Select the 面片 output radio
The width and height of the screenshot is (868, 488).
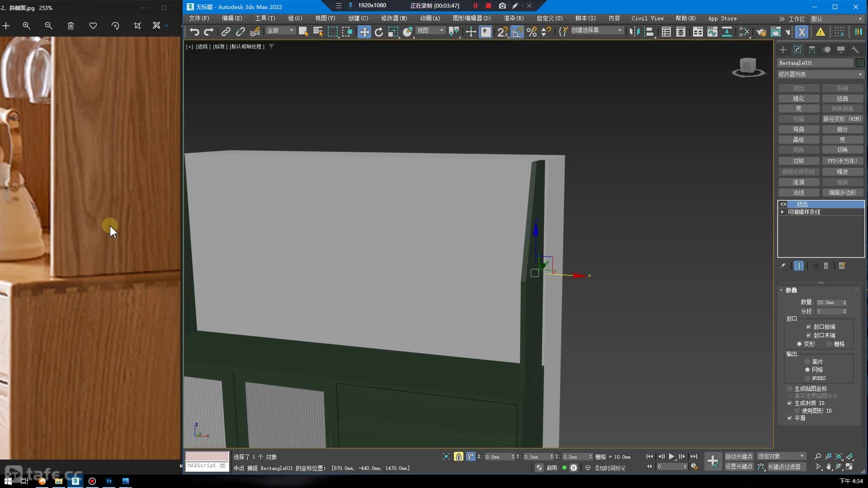pos(807,361)
